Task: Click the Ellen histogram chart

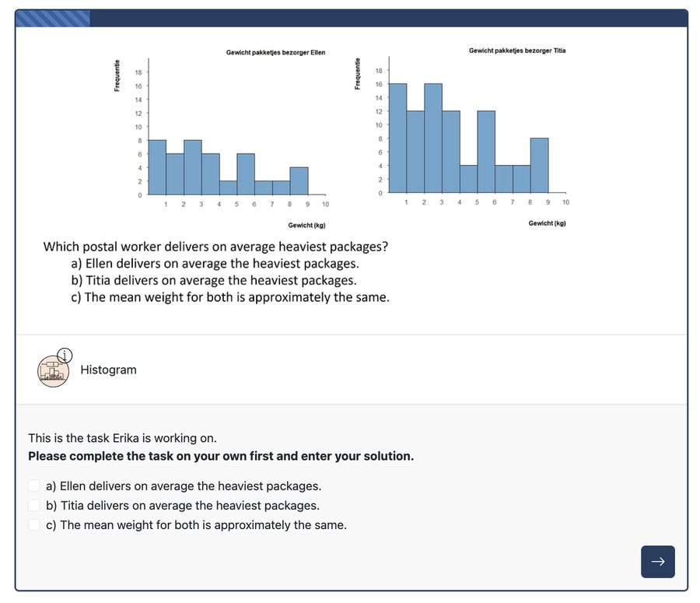Action: [222, 138]
